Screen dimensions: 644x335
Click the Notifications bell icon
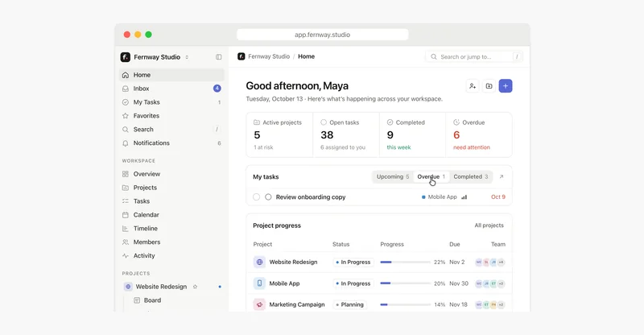[126, 143]
